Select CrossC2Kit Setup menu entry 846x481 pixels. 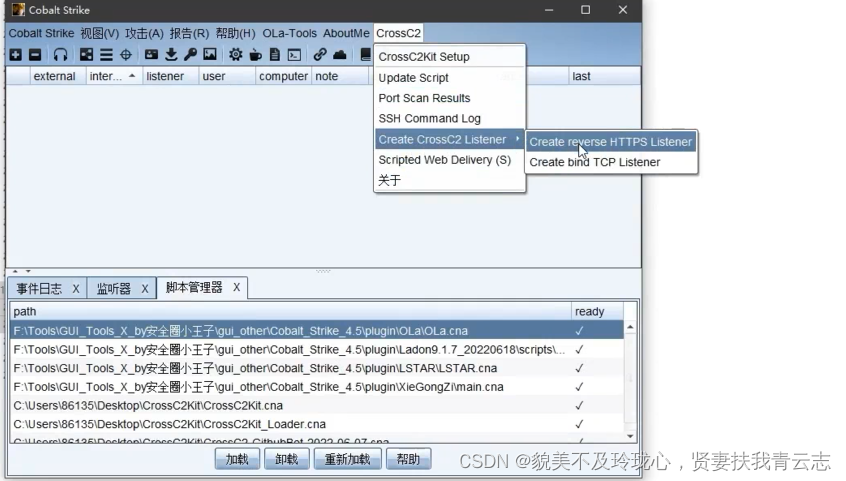point(449,57)
